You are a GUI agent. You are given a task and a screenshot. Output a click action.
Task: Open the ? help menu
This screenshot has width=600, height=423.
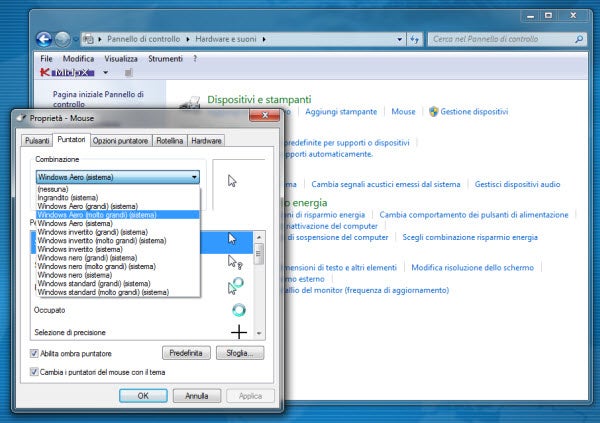[195, 59]
